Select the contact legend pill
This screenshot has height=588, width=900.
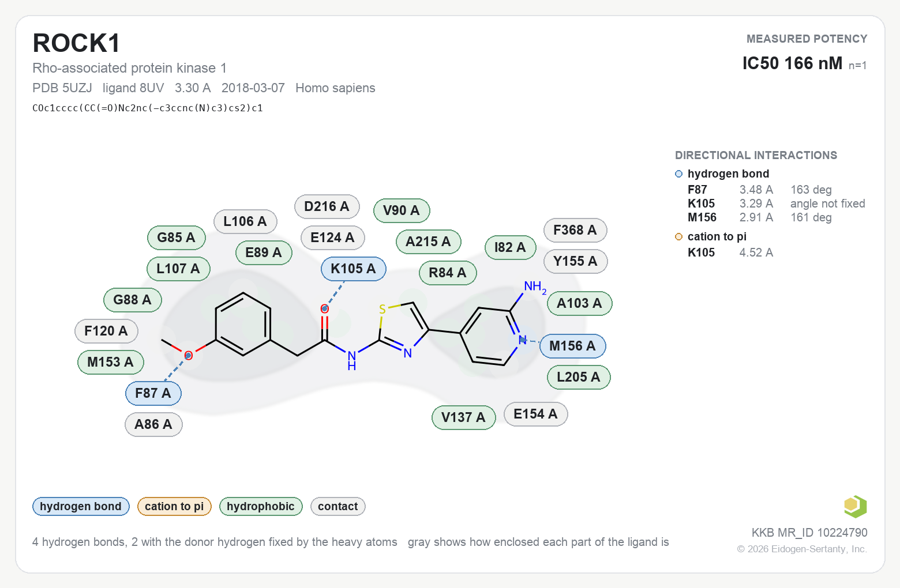(338, 507)
